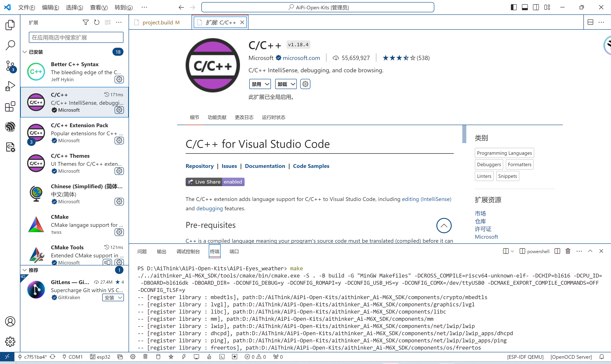This screenshot has width=611, height=364.
Task: Open Run and Debug view
Action: (10, 86)
